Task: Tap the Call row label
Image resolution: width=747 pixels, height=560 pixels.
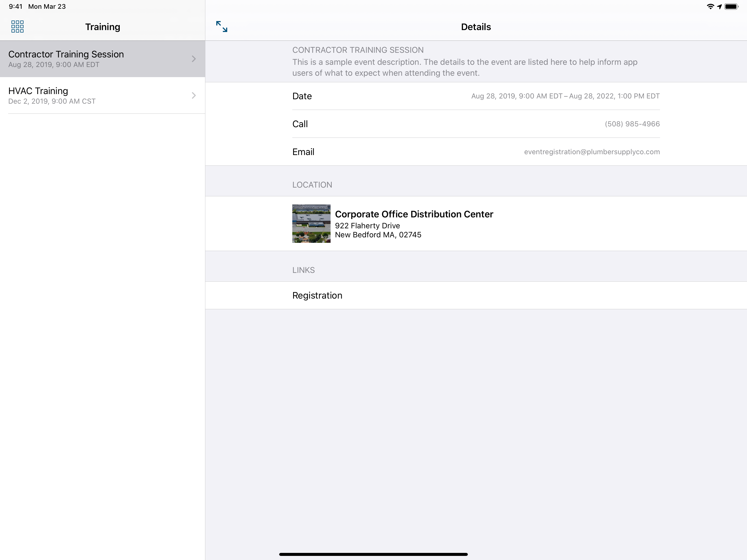Action: pos(300,124)
